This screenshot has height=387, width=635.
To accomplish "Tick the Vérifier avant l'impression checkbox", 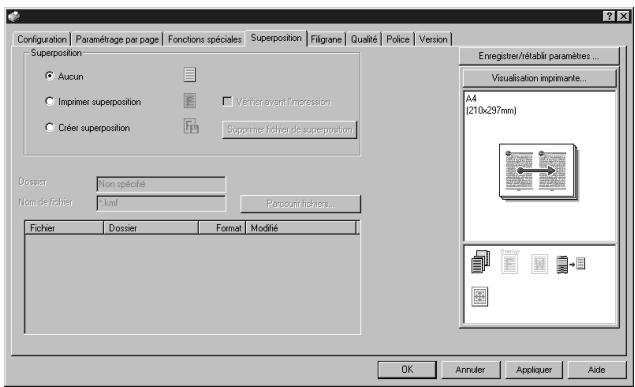I will (x=228, y=101).
